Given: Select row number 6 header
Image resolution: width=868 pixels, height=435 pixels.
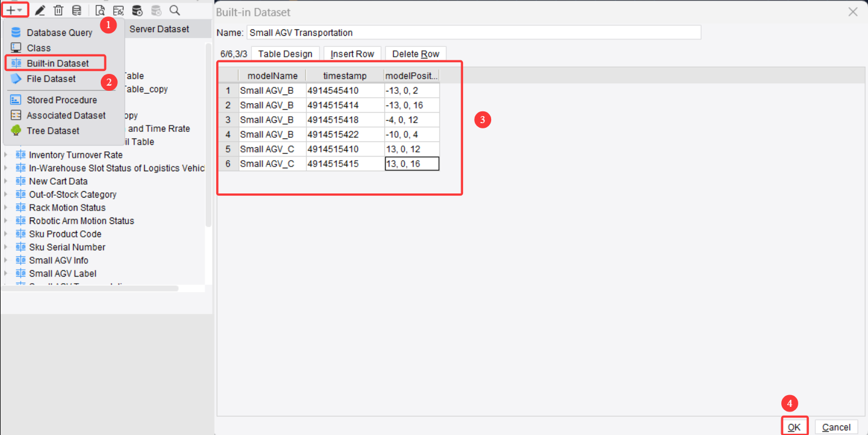Looking at the screenshot, I should (x=228, y=164).
